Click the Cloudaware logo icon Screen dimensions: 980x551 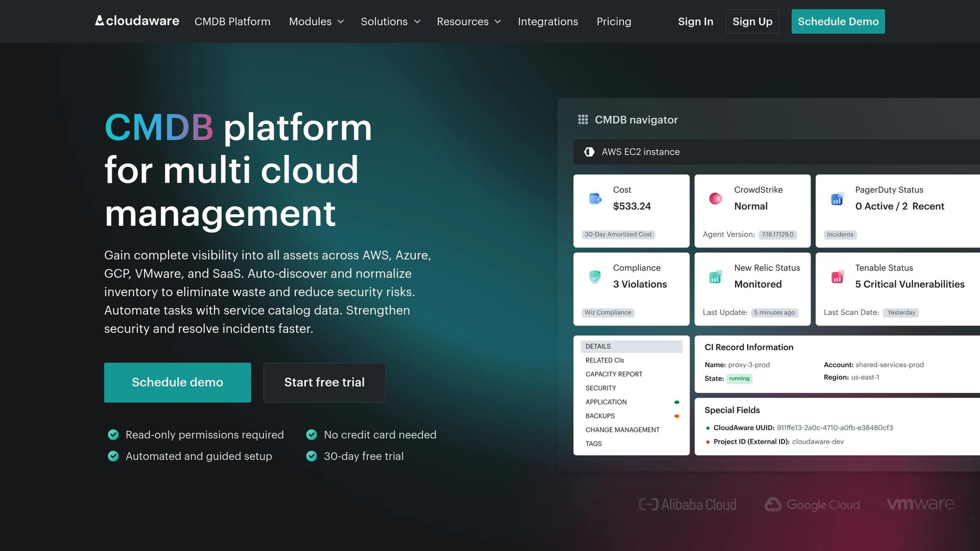(100, 21)
